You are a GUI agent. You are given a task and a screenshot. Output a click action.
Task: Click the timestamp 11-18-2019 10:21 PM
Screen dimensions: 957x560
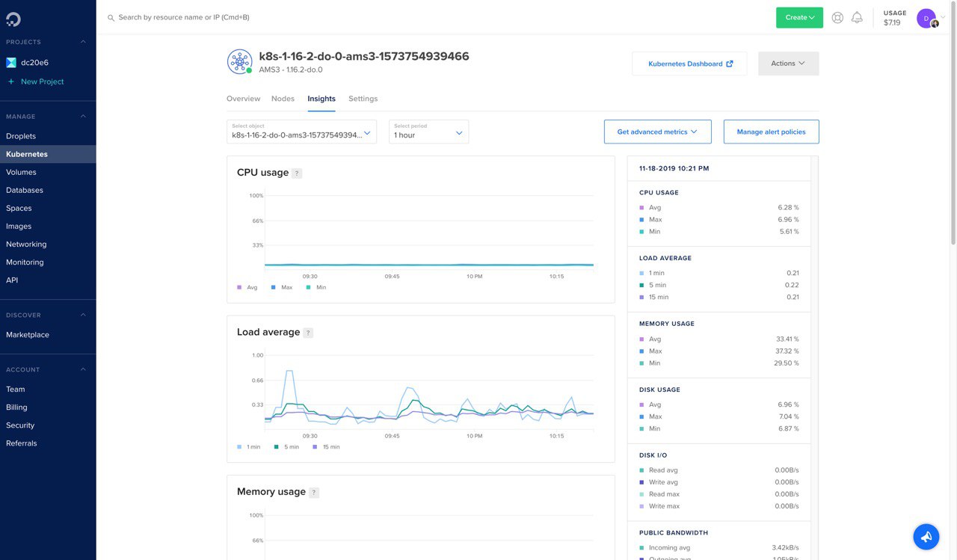tap(674, 168)
